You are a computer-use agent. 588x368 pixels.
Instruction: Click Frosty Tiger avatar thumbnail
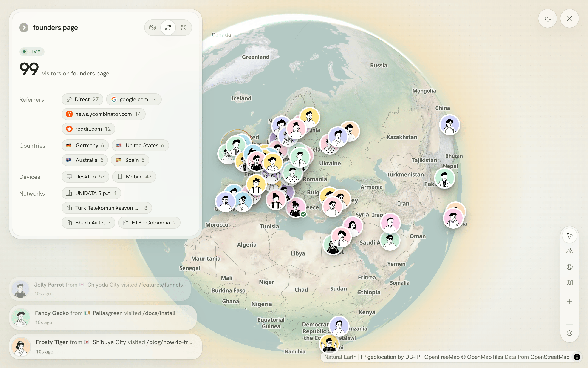click(21, 347)
